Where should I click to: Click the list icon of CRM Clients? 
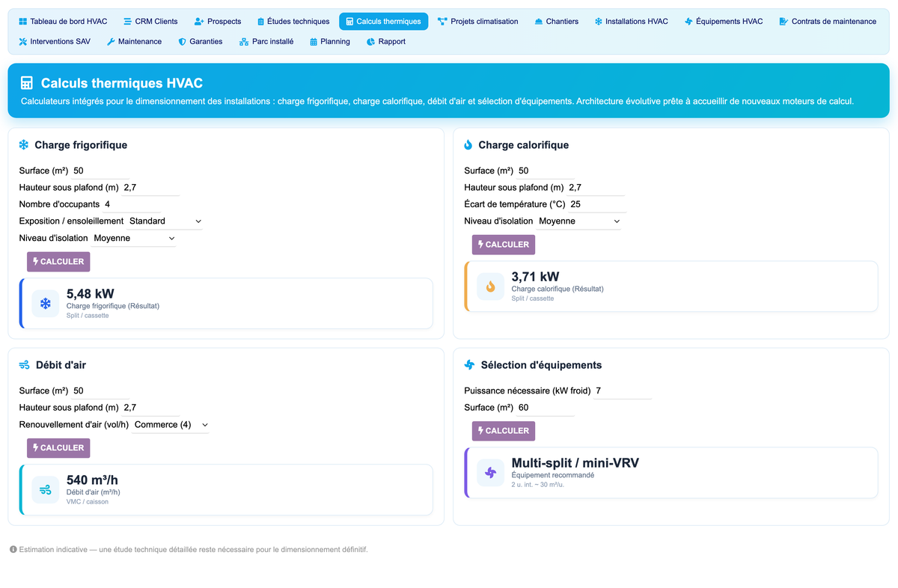point(127,22)
